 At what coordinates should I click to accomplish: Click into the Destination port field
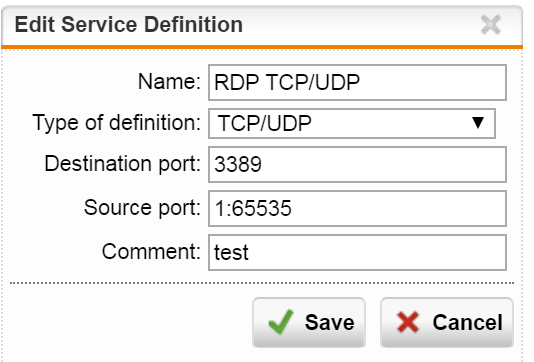point(357,164)
